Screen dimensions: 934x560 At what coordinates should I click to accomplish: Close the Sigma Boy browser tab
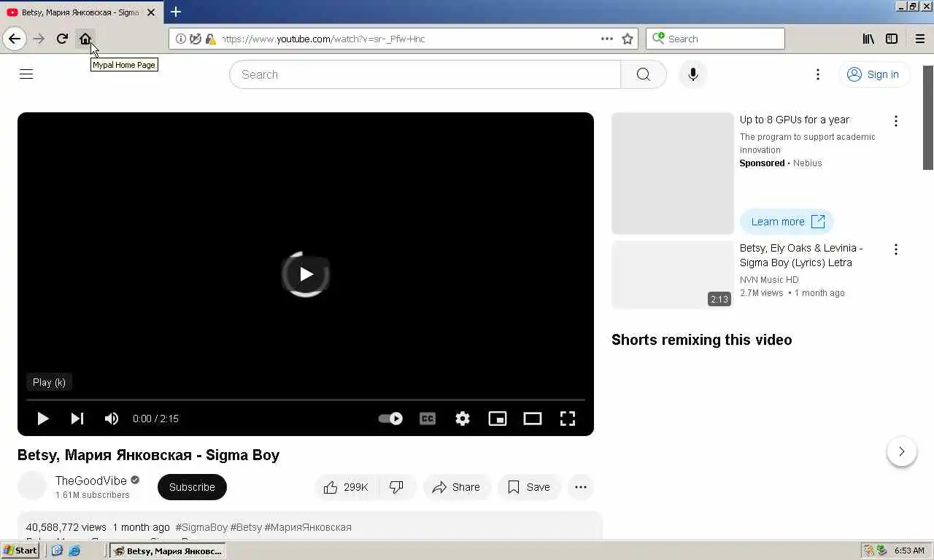(x=151, y=12)
